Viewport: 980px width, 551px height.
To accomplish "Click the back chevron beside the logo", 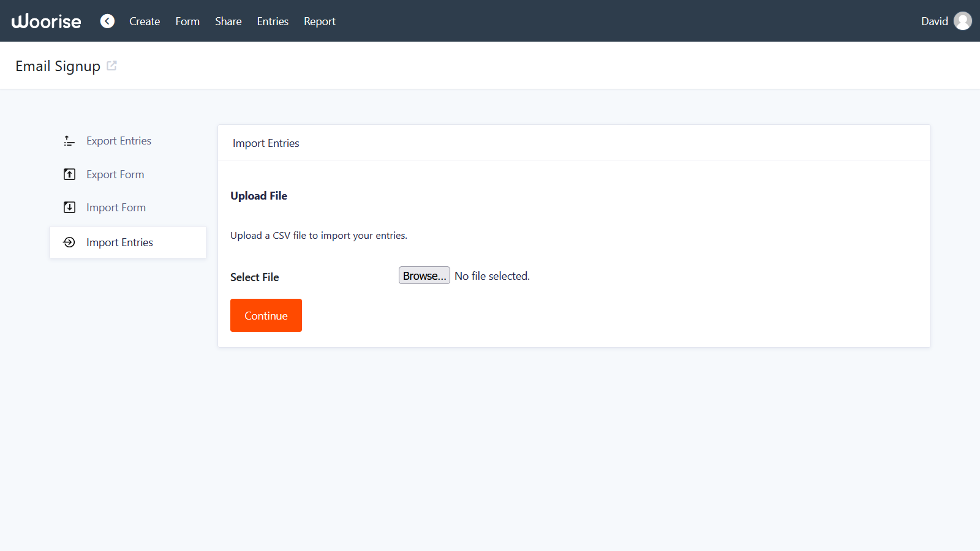I will point(107,20).
